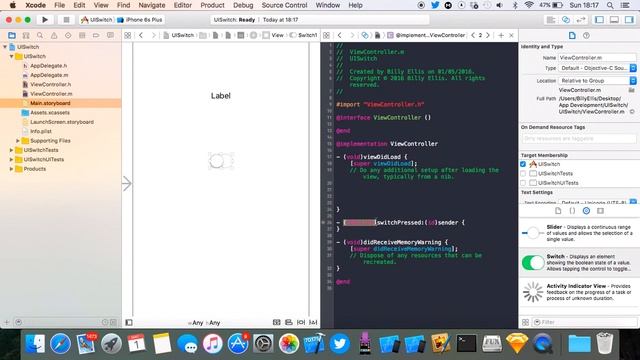Toggle the Utilities panel visibility
This screenshot has width=640, height=360.
[x=629, y=20]
